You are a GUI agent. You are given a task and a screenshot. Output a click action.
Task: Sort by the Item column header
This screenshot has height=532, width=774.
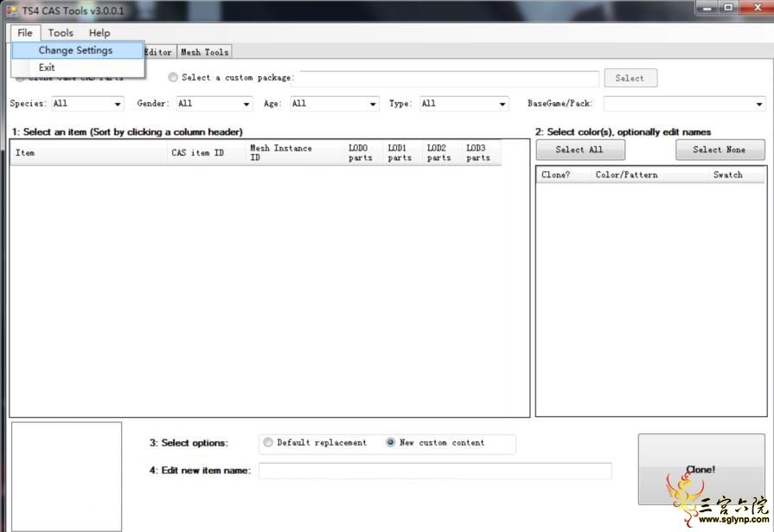click(89, 152)
